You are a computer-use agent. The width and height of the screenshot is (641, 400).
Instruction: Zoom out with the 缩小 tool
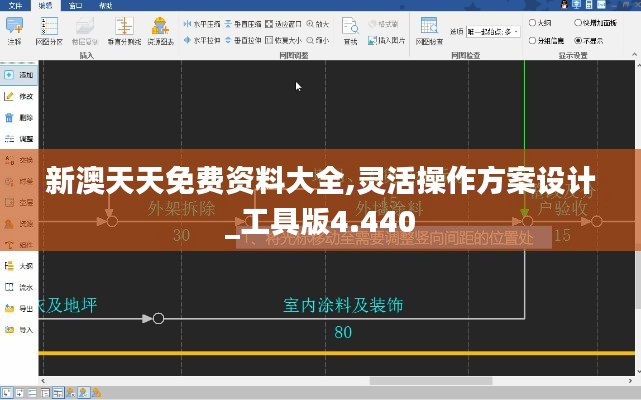point(318,40)
